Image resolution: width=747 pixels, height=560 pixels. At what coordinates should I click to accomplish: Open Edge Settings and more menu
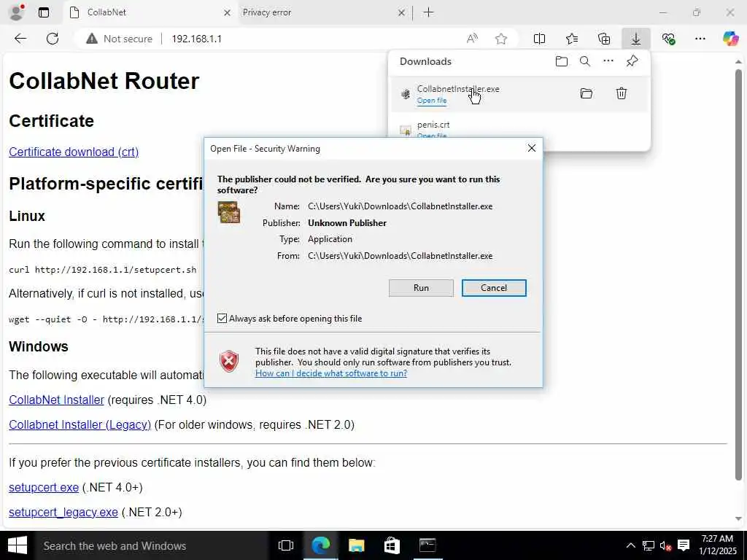(x=700, y=39)
